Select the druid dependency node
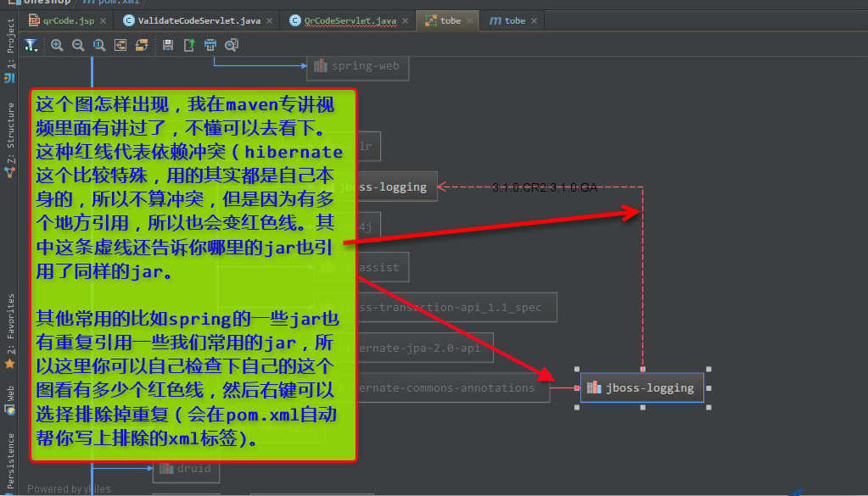Screen dimensions: 868x496 coord(186,468)
